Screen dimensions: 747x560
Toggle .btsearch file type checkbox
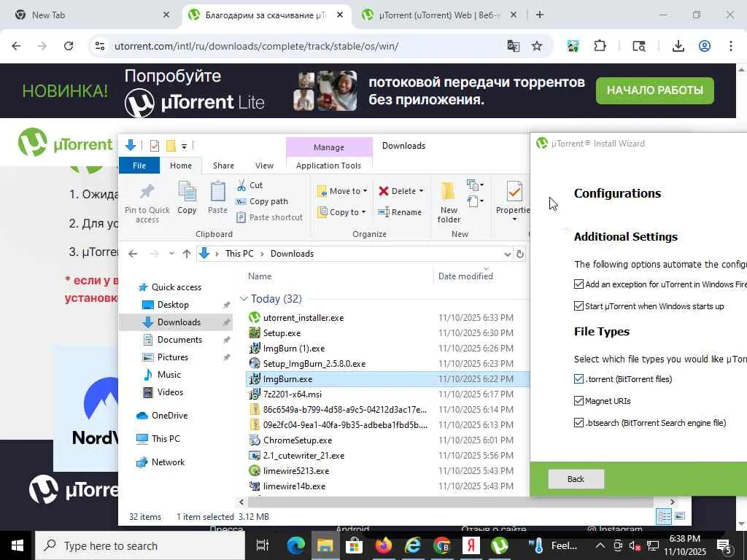click(x=578, y=423)
